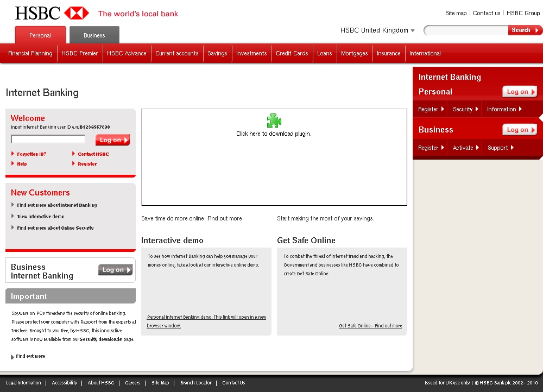Click the Search button
Image resolution: width=543 pixels, height=392 pixels.
tap(525, 30)
